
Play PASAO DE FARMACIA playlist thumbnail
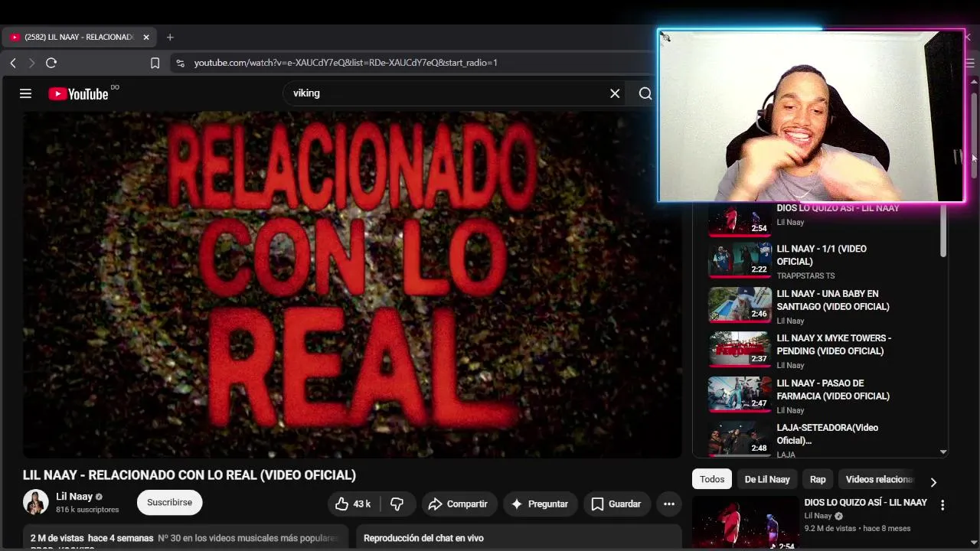[740, 394]
